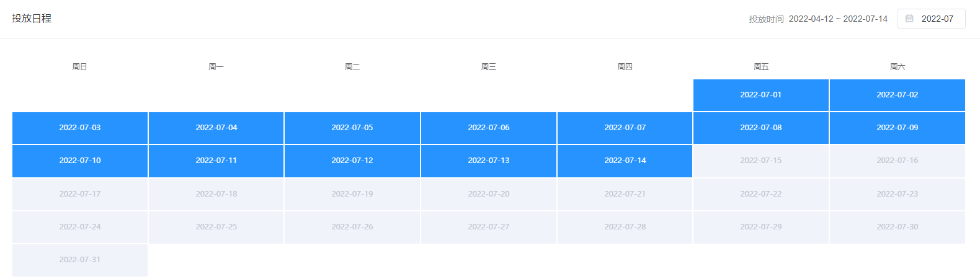Select the 2022-07-10 date cell
The width and height of the screenshot is (980, 279).
tap(80, 161)
